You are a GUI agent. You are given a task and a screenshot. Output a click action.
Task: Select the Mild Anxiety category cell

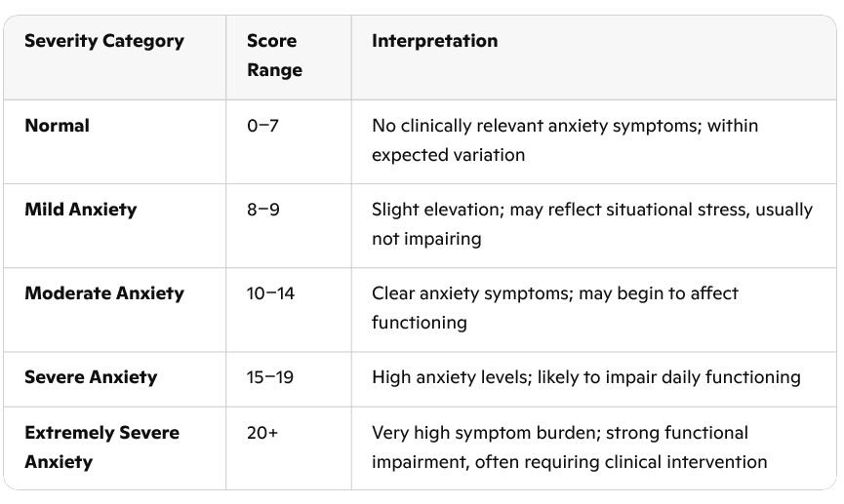[80, 210]
